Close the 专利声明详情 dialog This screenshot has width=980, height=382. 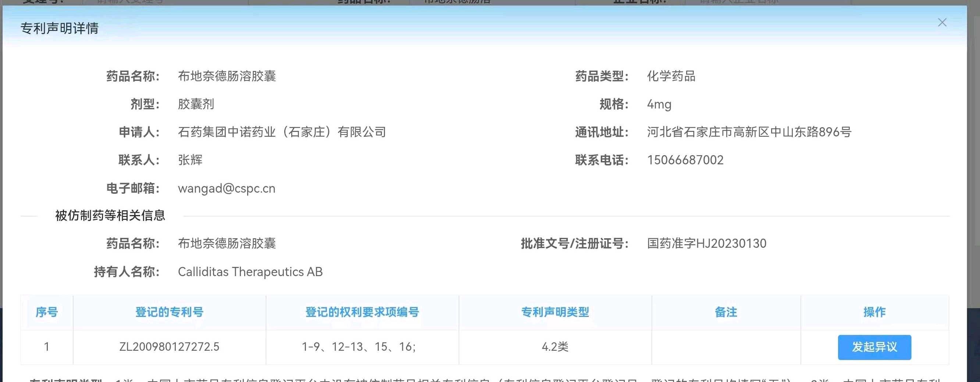pyautogui.click(x=942, y=22)
